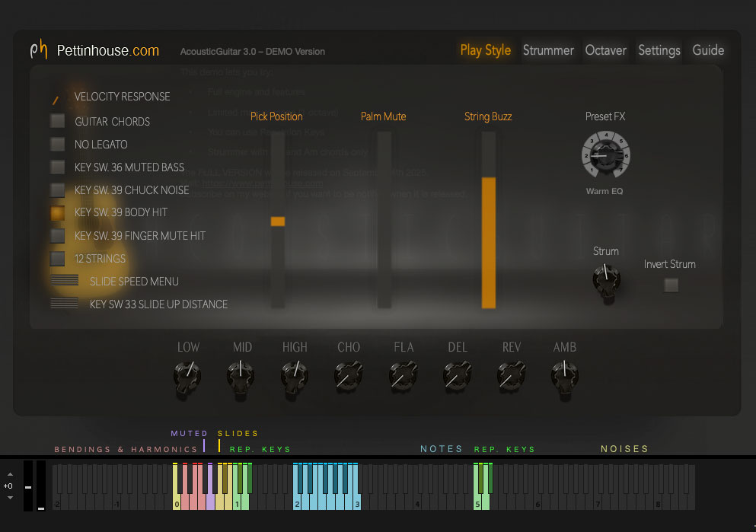Open the Octaver tab
Viewport: 756px width, 532px height.
pos(605,50)
